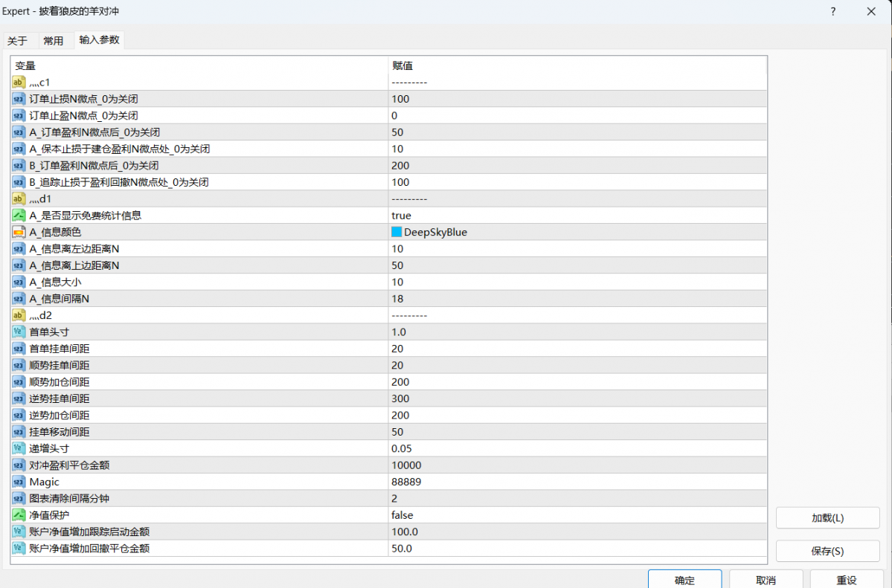
Task: Click the boolean icon for 净值保护
Action: point(19,515)
